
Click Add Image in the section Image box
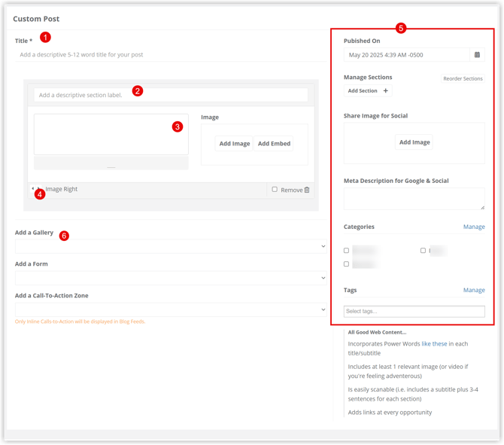point(234,144)
